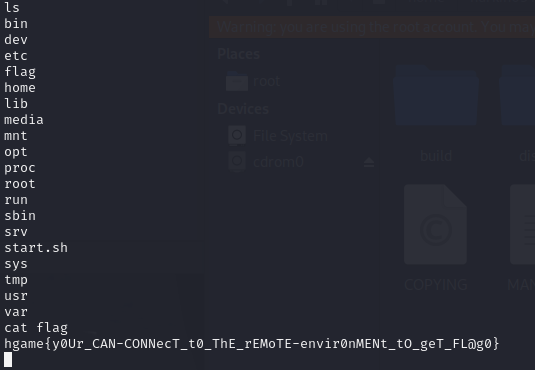The image size is (535, 370).
Task: Click the home entry in terminal listing
Action: coord(20,88)
